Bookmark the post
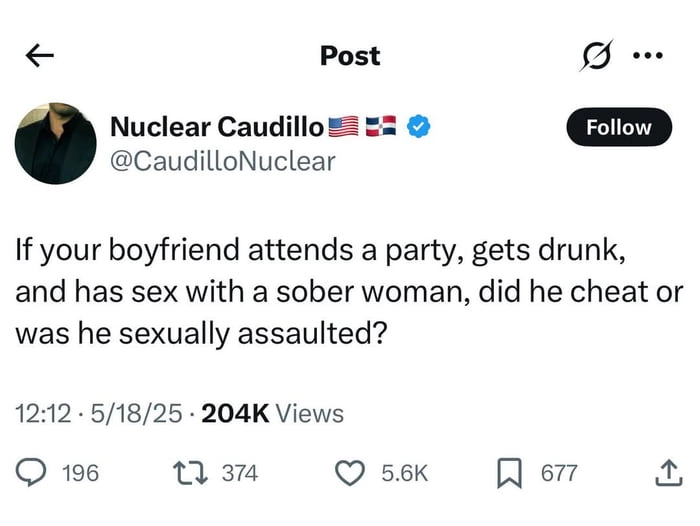Image resolution: width=700 pixels, height=526 pixels. [x=512, y=472]
